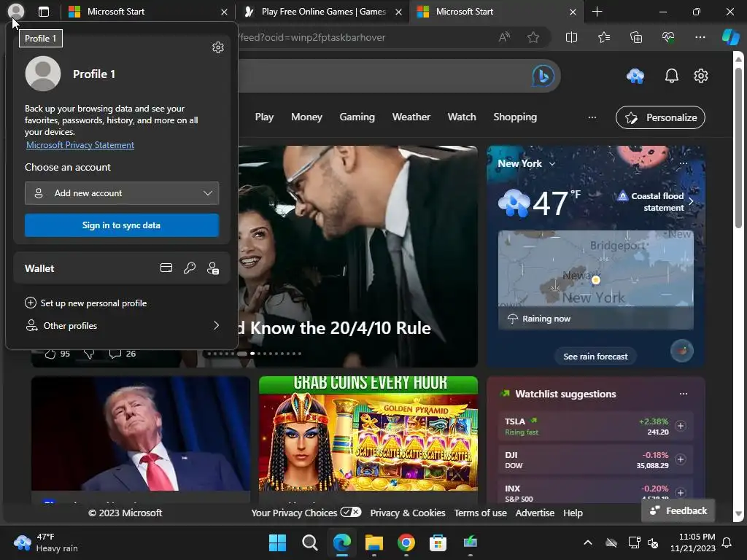Screen dimensions: 747x560
Task: Open a new browser tab
Action: (x=597, y=12)
